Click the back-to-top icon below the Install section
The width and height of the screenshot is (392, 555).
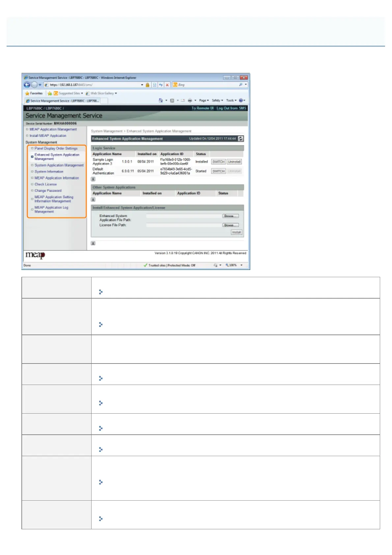(93, 244)
